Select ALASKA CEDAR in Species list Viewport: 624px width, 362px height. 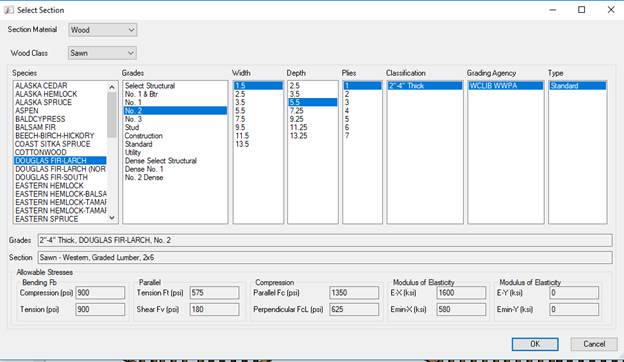pos(41,86)
